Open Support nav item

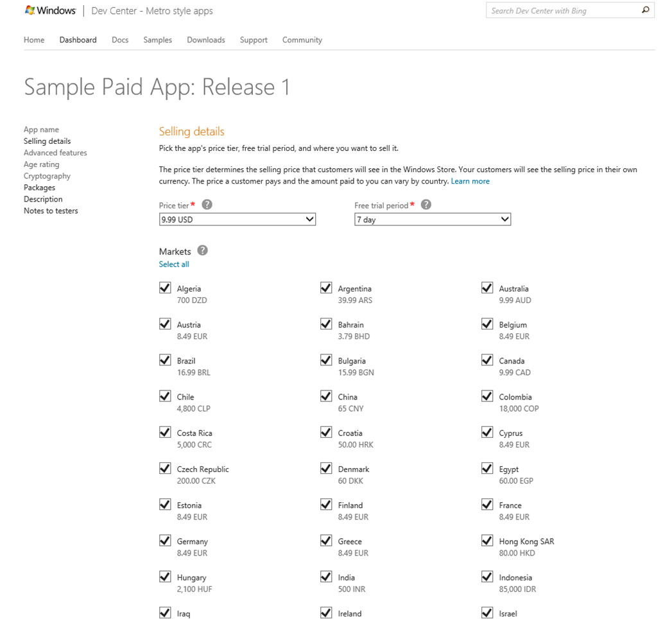tap(254, 40)
